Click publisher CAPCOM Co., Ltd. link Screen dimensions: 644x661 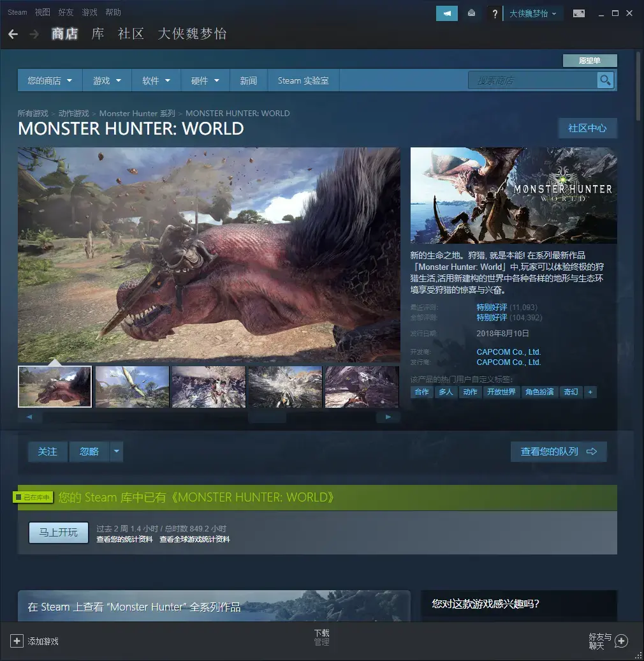click(x=508, y=362)
